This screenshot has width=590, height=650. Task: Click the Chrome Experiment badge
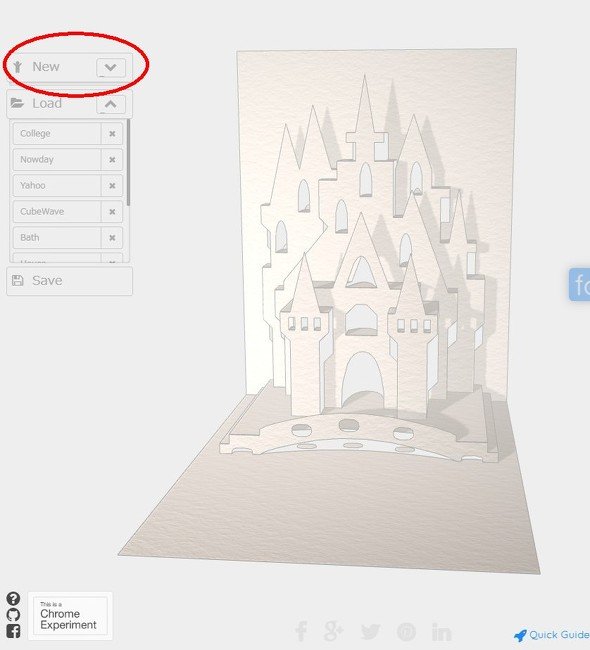tap(70, 616)
